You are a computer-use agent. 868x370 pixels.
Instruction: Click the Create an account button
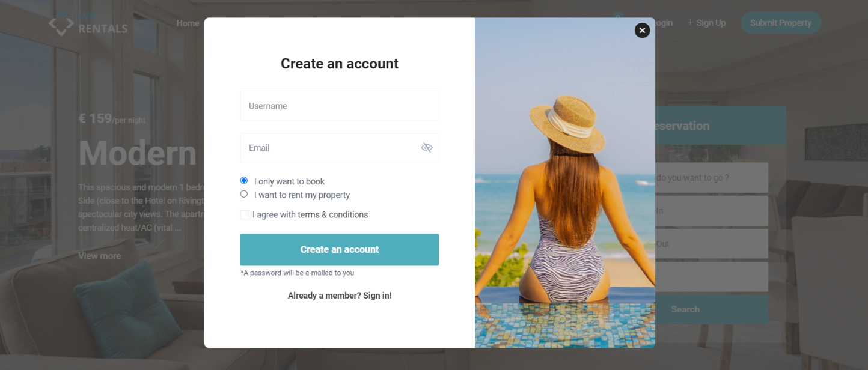tap(340, 249)
